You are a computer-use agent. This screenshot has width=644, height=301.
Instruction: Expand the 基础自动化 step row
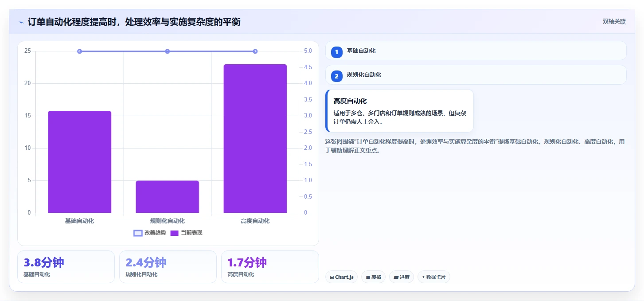tap(476, 51)
